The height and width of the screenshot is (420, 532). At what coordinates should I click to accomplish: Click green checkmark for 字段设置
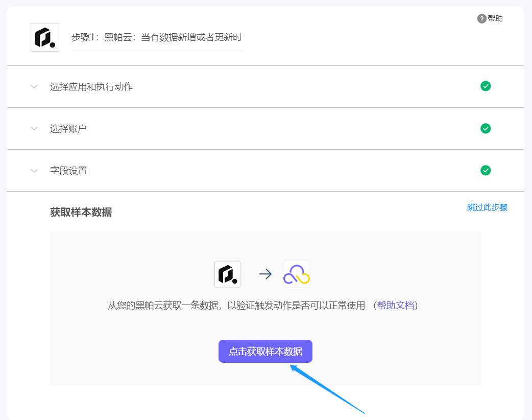tap(486, 170)
